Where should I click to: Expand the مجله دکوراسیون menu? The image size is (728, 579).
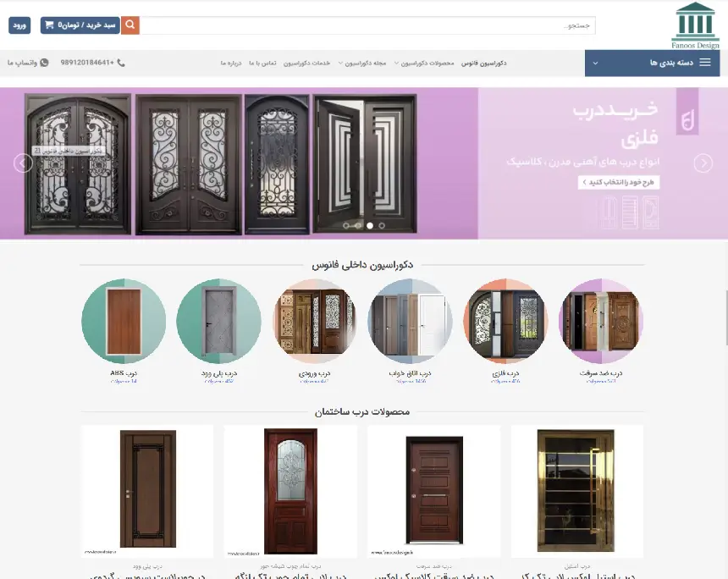tap(362, 63)
